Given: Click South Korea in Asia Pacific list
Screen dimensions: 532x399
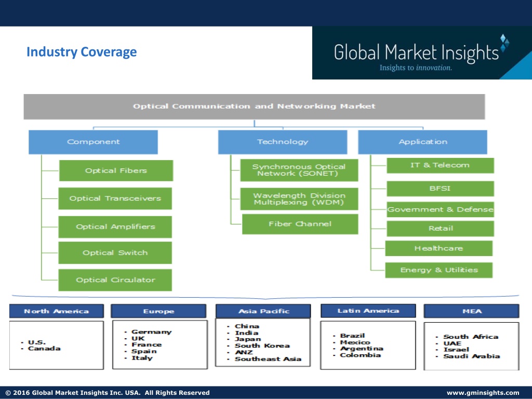Looking at the screenshot, I should pyautogui.click(x=262, y=345).
